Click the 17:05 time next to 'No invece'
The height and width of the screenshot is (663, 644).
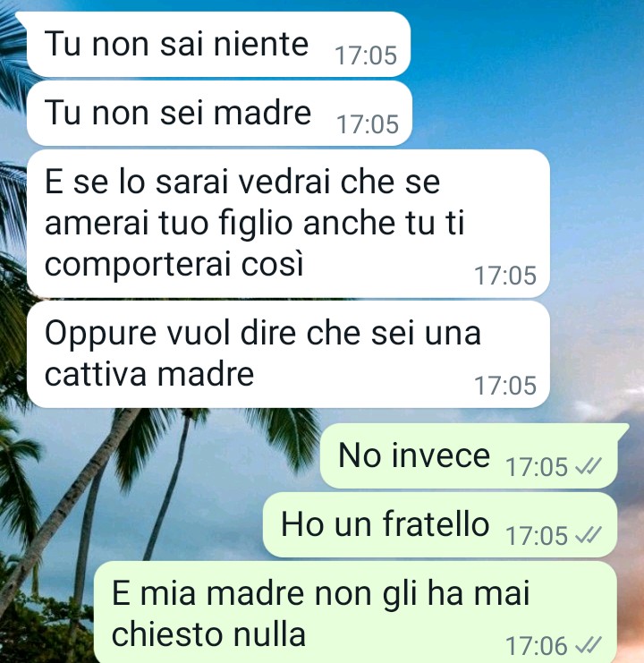click(537, 468)
